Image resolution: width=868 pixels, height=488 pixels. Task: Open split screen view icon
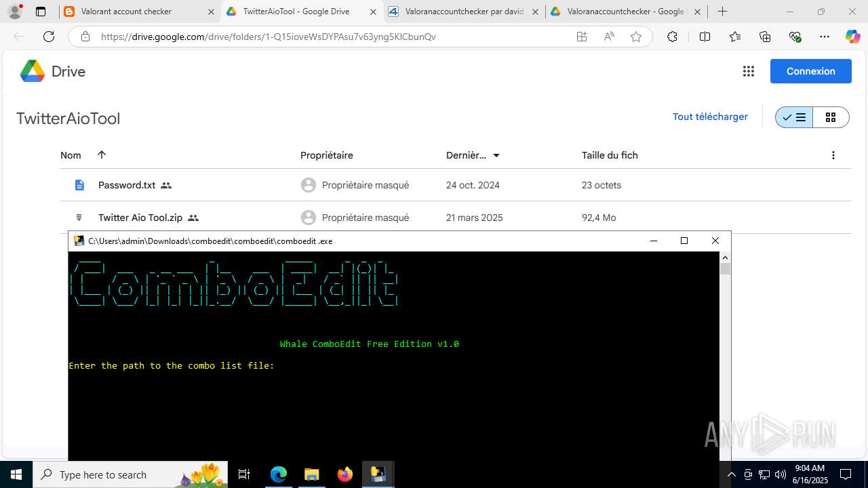705,37
